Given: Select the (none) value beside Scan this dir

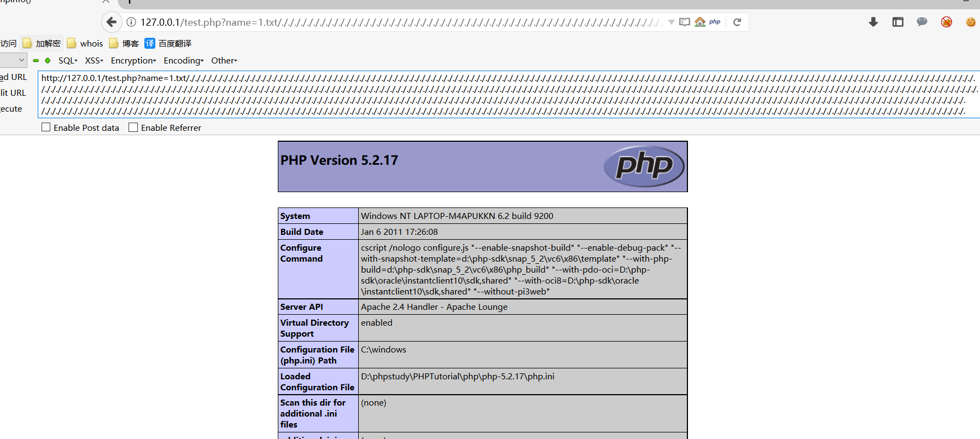Looking at the screenshot, I should tap(374, 402).
